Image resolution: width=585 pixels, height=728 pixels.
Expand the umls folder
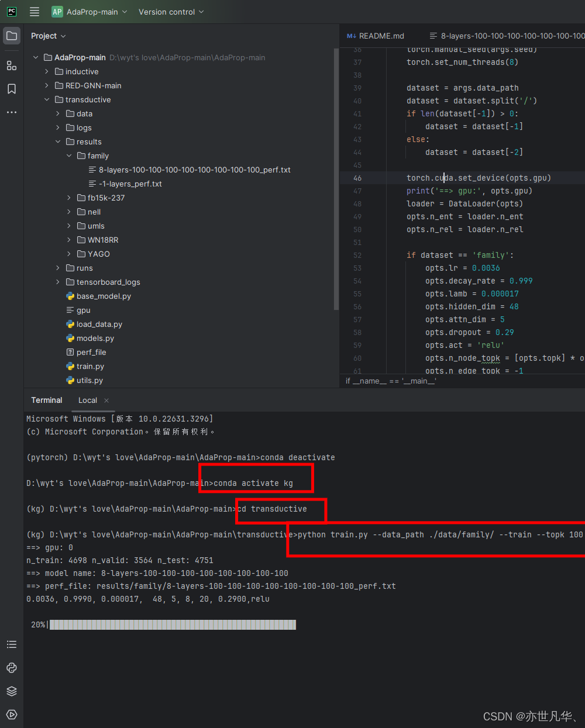click(69, 226)
